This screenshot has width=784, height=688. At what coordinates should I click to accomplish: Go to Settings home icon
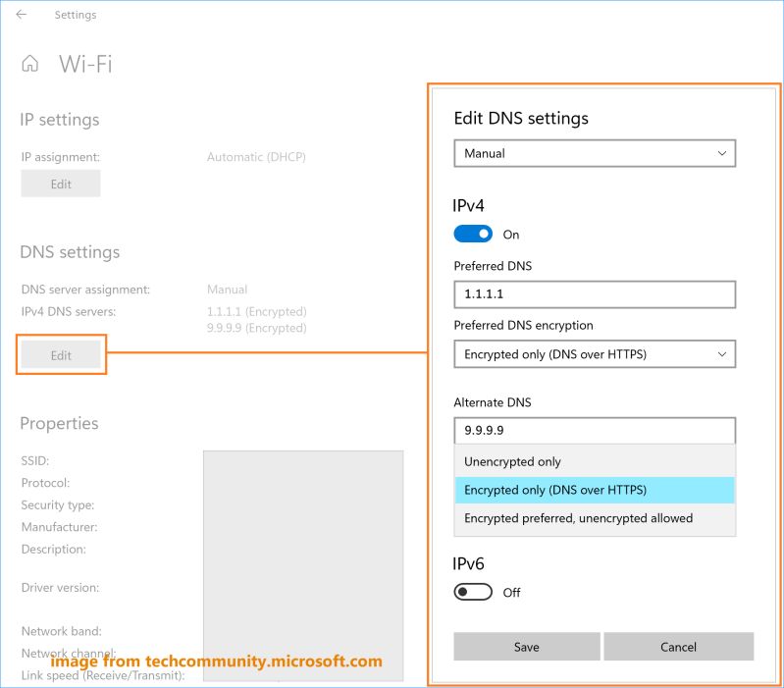click(30, 64)
